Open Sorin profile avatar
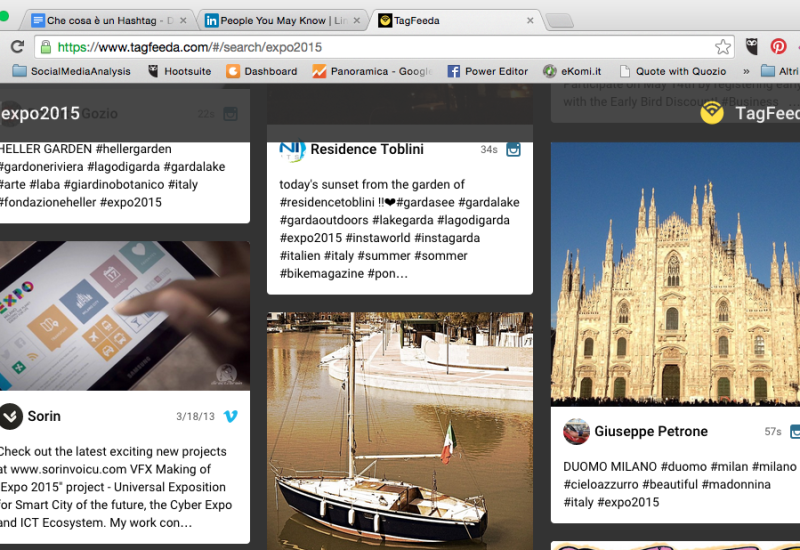Viewport: 800px width, 550px height. point(11,416)
